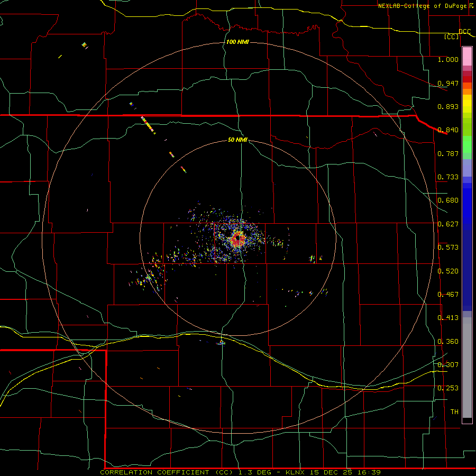Click the 16:39 timestamp in caption
This screenshot has width=476, height=476.
click(369, 472)
